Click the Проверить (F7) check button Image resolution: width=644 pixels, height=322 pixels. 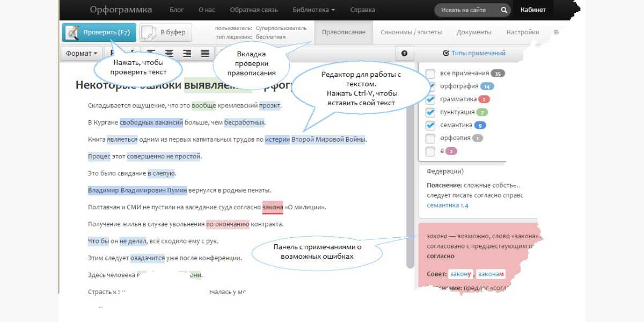click(98, 32)
